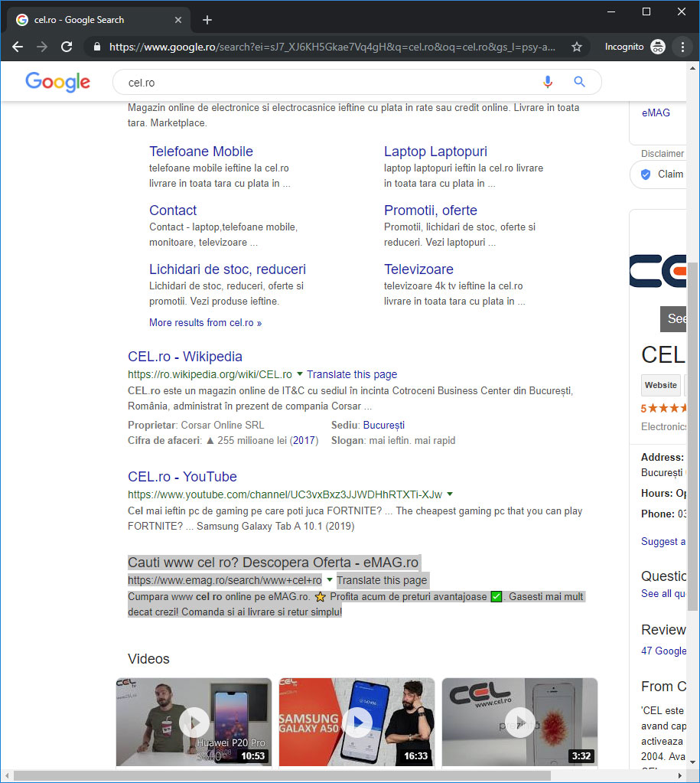This screenshot has height=783, width=700.
Task: Click the horizontal scrollbar at bottom
Action: 282,776
